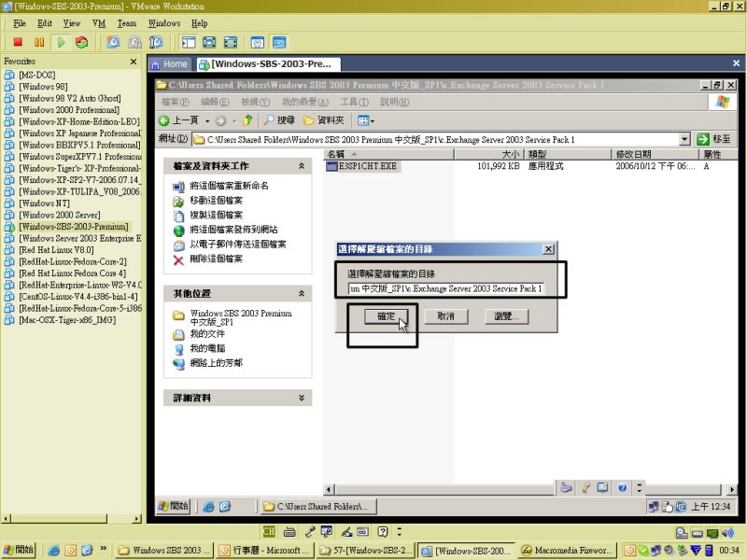The width and height of the screenshot is (747, 560).
Task: Click the publish file to web link
Action: click(x=233, y=230)
